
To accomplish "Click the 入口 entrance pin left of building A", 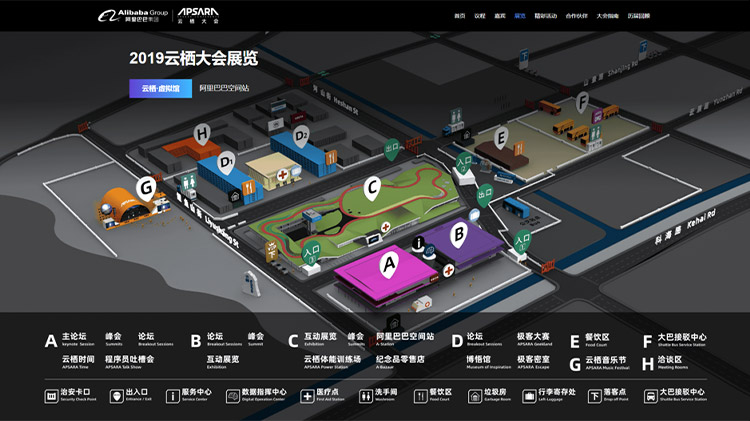I will point(311,252).
